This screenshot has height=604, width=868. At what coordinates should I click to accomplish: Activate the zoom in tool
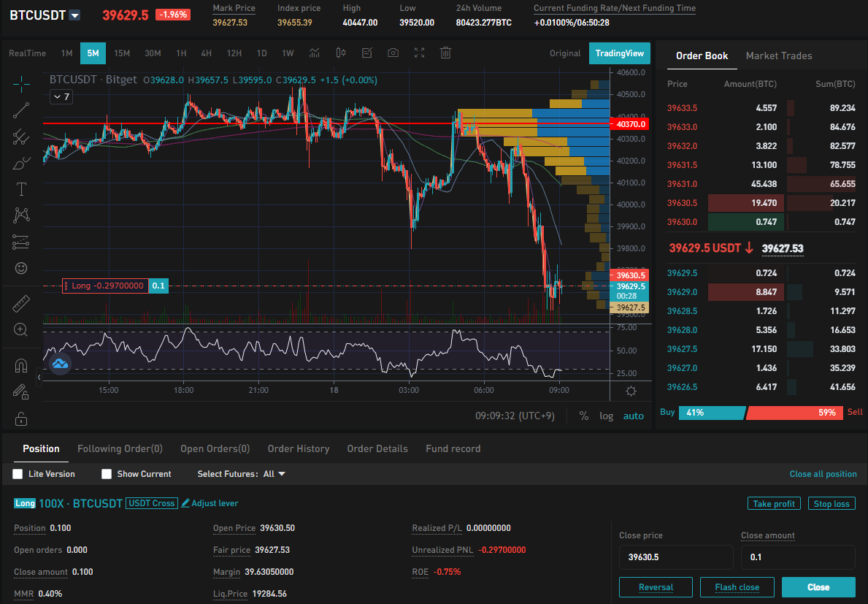(x=21, y=330)
